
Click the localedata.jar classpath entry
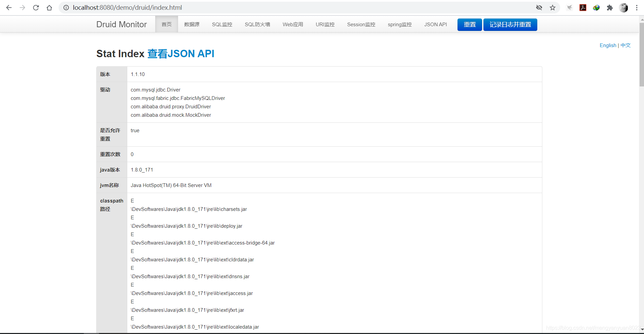tap(195, 327)
